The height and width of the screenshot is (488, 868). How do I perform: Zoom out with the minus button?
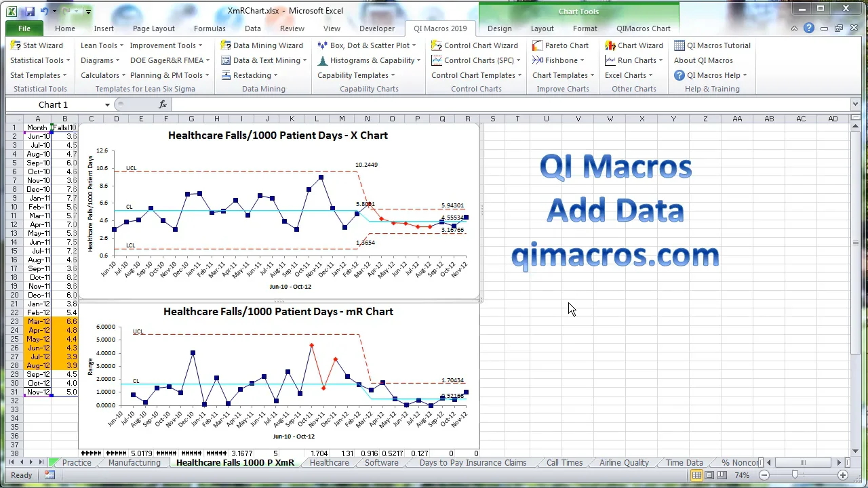click(764, 475)
